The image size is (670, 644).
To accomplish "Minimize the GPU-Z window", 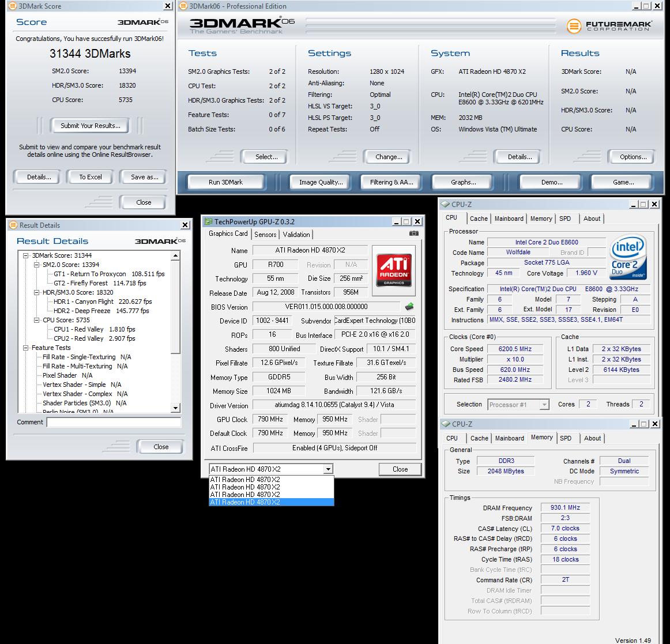I will (396, 221).
